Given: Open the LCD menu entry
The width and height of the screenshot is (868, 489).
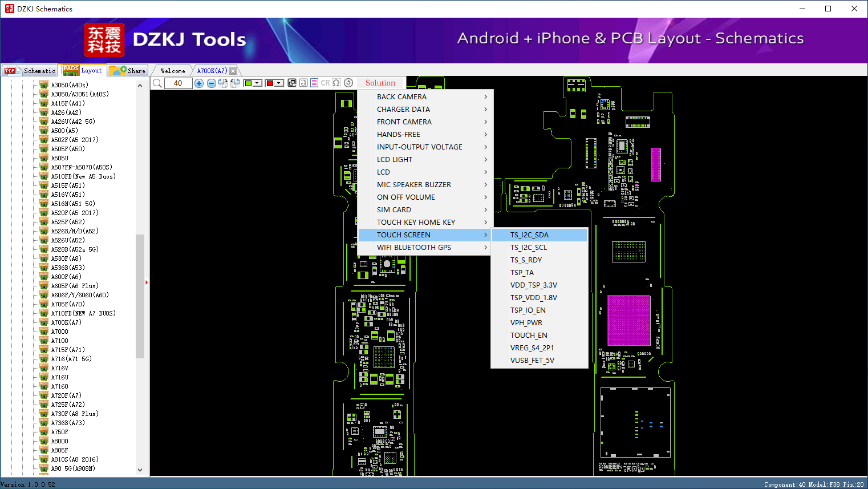Looking at the screenshot, I should [x=424, y=172].
